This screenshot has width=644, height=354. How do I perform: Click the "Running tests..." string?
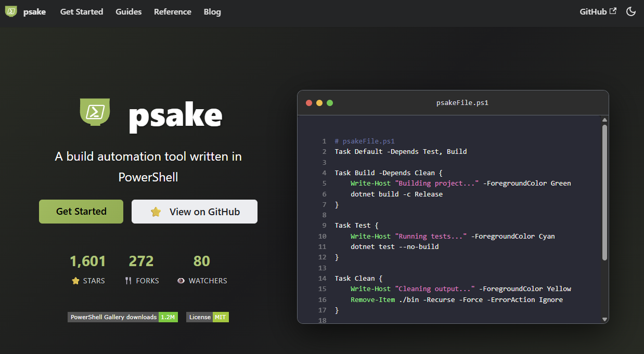[431, 237]
